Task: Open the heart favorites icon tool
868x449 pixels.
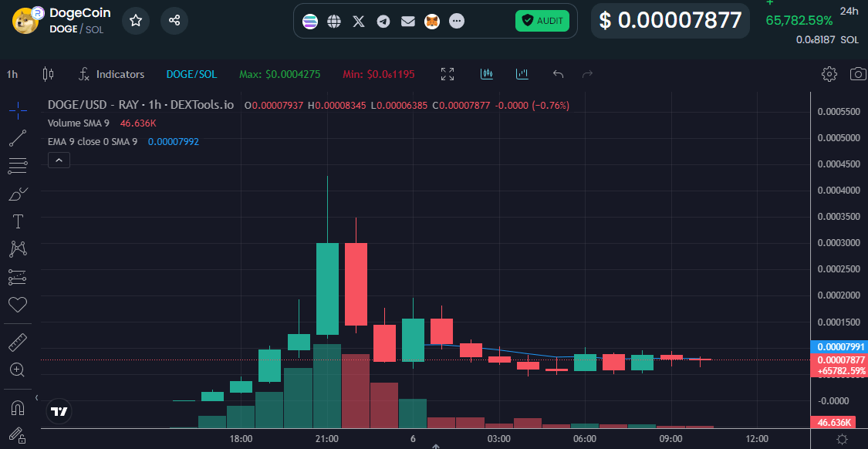Action: click(x=18, y=305)
